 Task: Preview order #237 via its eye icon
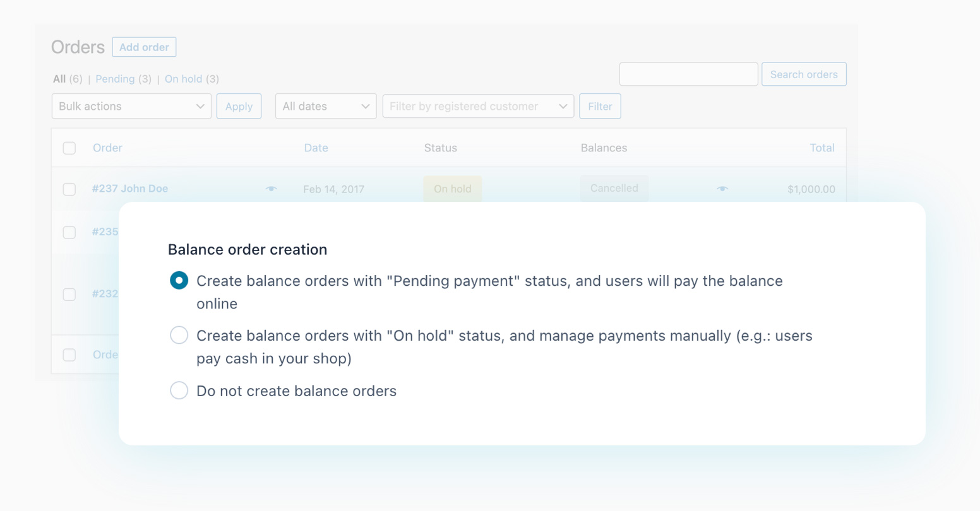click(x=271, y=188)
